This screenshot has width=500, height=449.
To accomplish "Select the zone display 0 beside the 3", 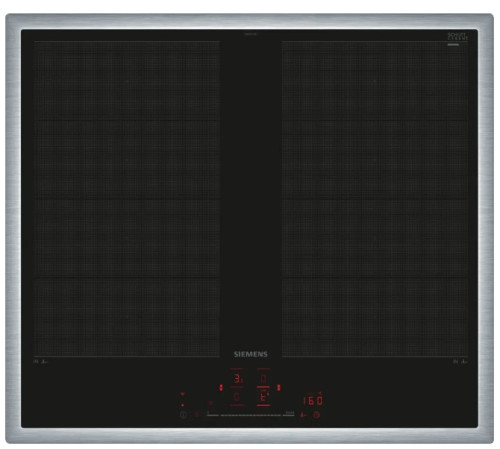I will click(263, 379).
